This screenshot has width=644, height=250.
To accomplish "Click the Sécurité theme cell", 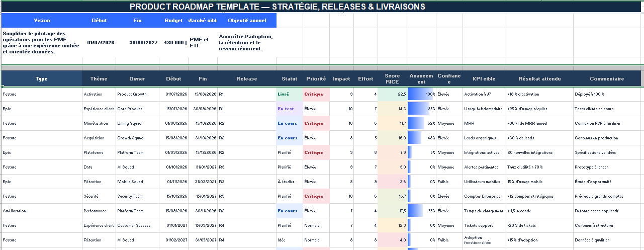I will [99, 196].
